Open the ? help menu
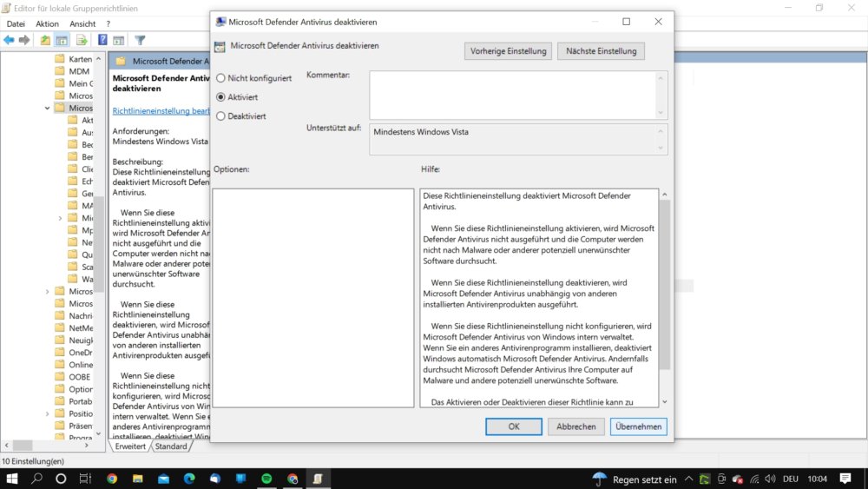This screenshot has height=489, width=868. click(x=108, y=23)
